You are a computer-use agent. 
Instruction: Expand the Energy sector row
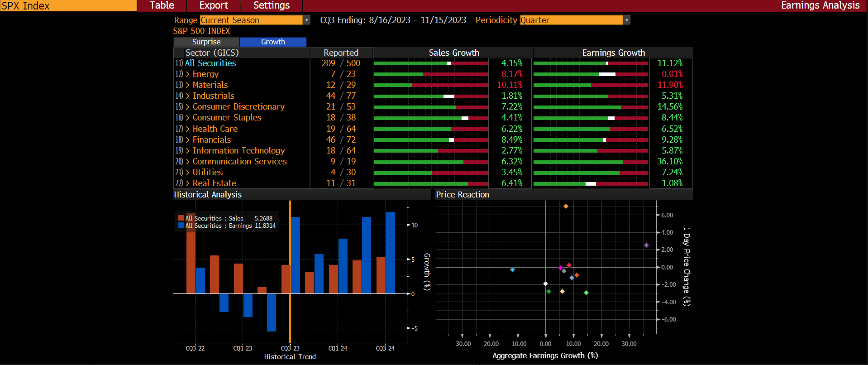[187, 74]
